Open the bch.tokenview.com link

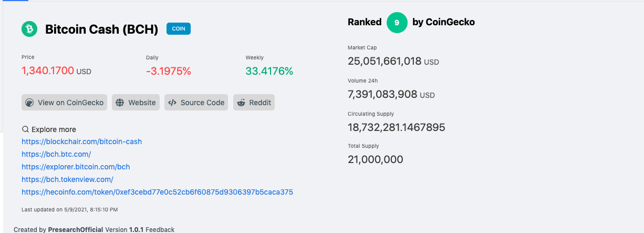coord(67,179)
